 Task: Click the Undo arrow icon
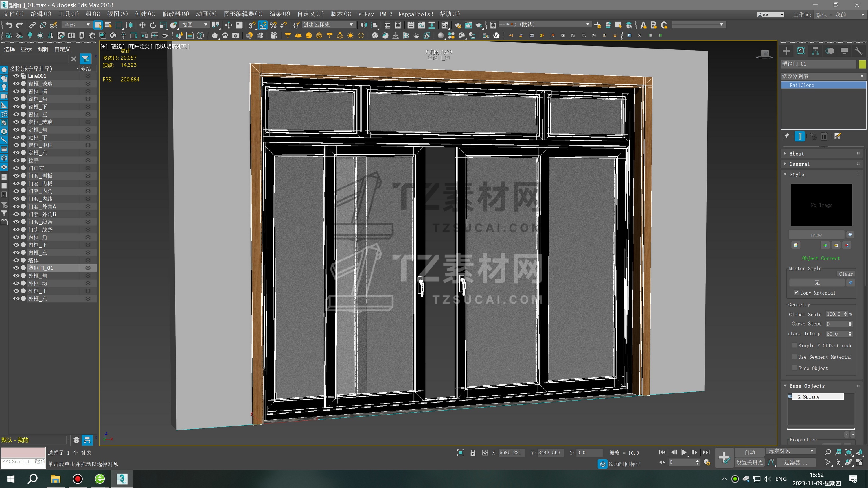pos(9,25)
